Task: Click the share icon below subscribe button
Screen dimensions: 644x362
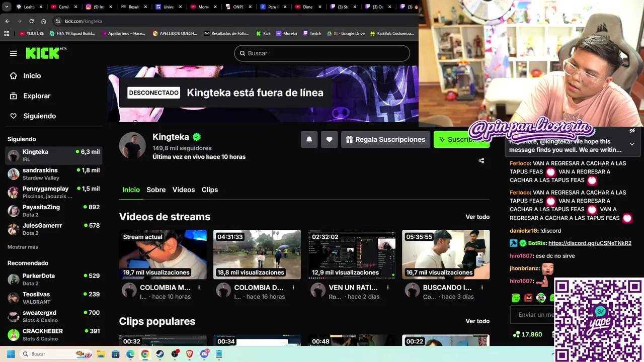Action: [481, 160]
